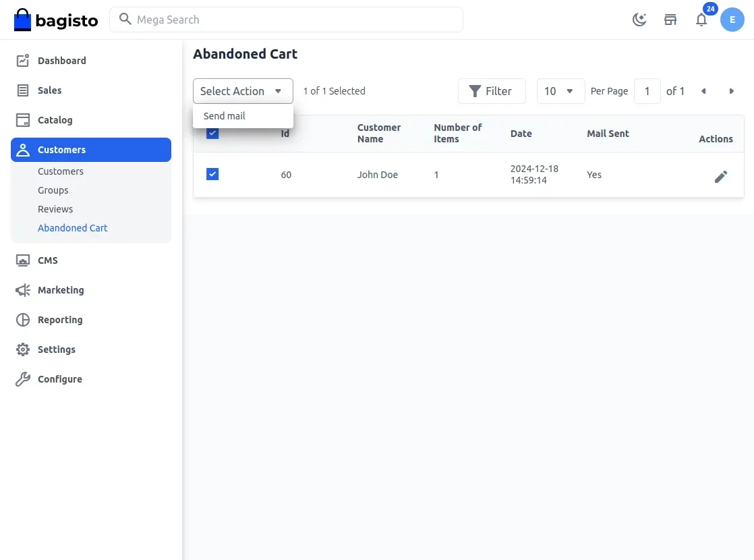This screenshot has height=560, width=754.
Task: Click the 1 of 1 Selected text
Action: [x=334, y=91]
